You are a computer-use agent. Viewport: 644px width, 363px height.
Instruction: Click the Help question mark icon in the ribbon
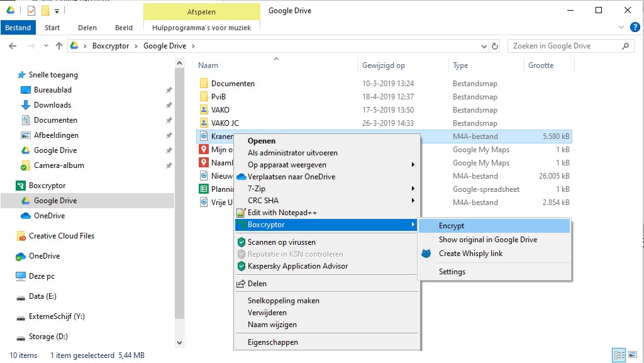click(635, 28)
